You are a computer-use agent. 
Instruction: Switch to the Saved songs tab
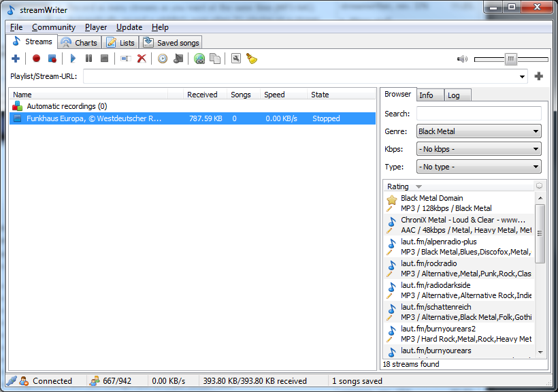(171, 42)
